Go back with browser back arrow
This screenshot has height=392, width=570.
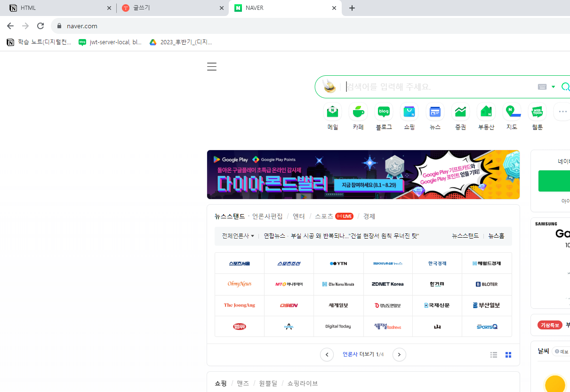(10, 26)
